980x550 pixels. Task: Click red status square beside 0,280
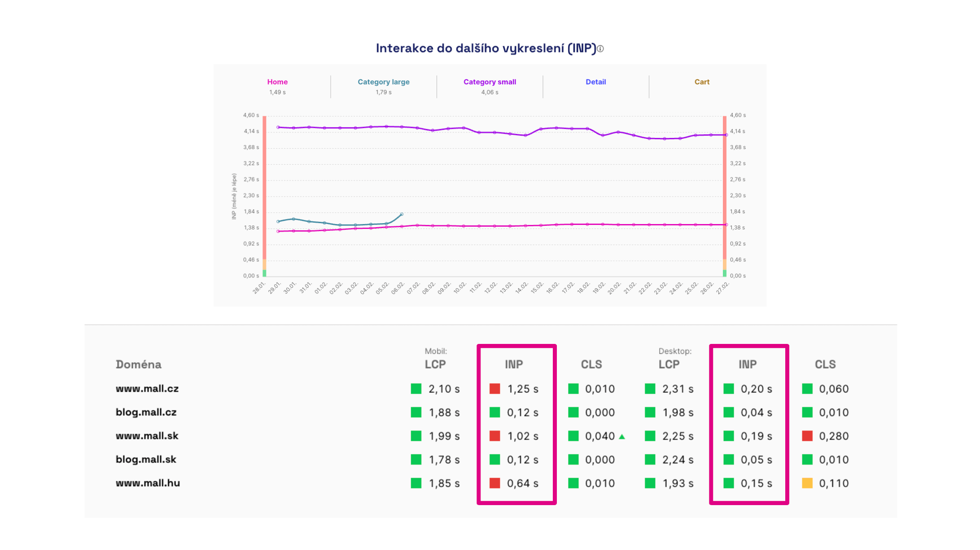tap(807, 436)
